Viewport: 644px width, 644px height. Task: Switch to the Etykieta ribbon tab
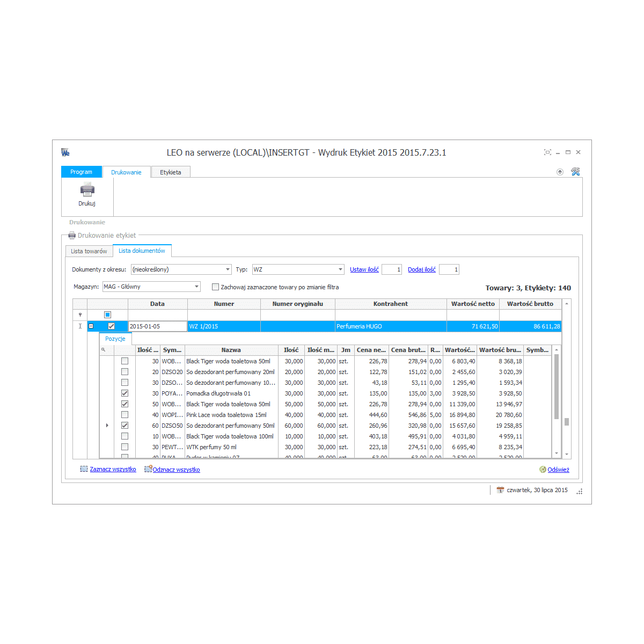pyautogui.click(x=170, y=172)
